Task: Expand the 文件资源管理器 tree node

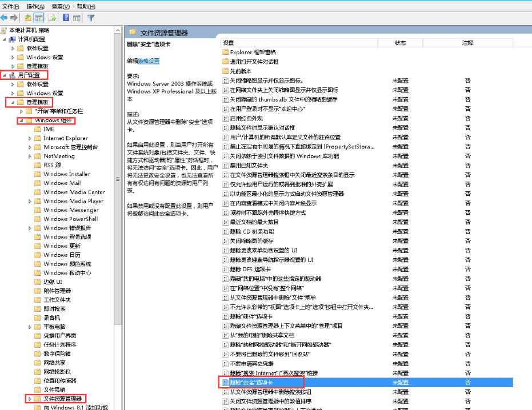Action: coord(30,399)
